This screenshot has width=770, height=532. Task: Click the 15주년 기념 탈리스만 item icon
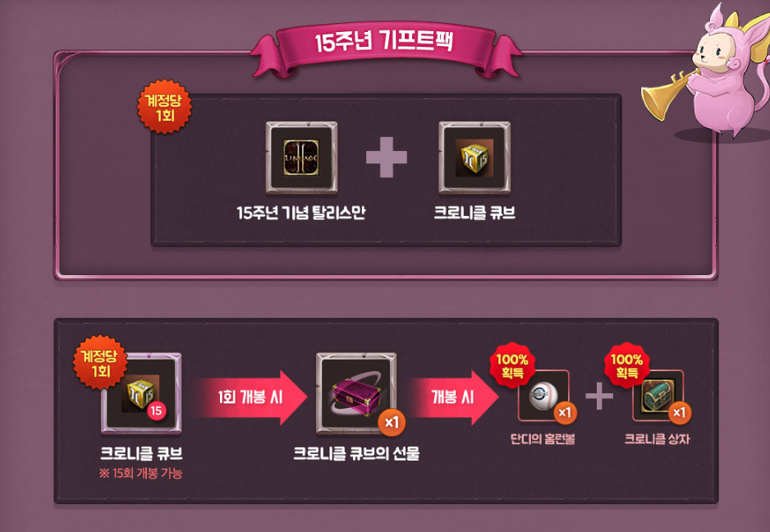click(x=301, y=157)
